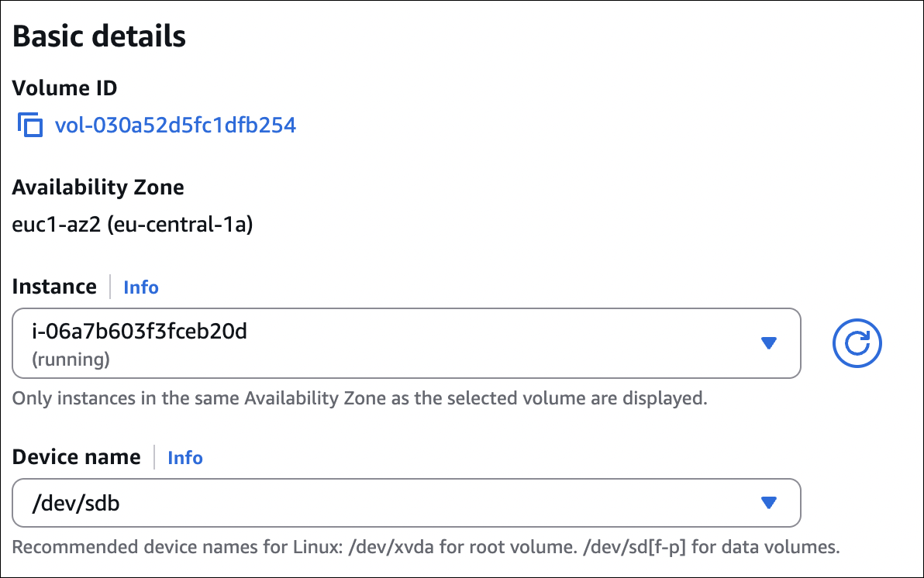Open the Info link beside Device name
Viewport: 924px width, 578px height.
pyautogui.click(x=185, y=458)
